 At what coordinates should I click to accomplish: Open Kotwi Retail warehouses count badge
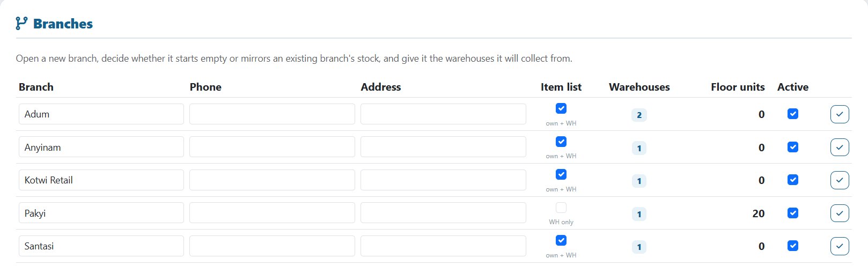click(x=639, y=181)
